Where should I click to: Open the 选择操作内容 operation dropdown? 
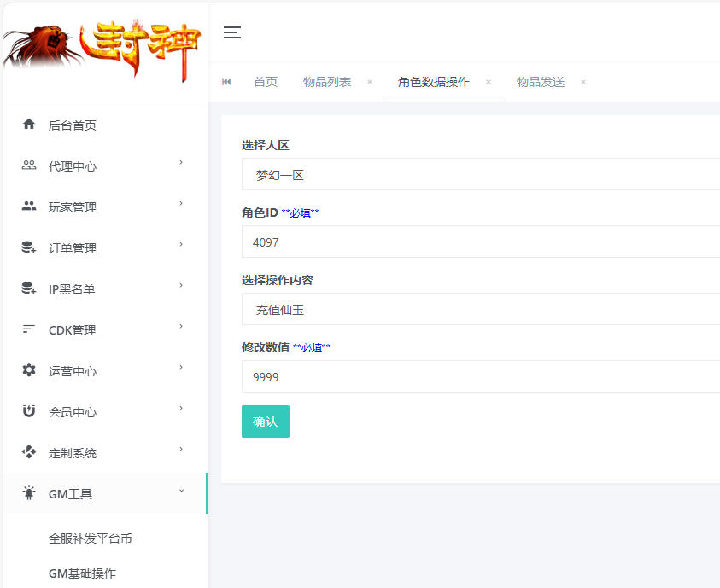click(x=478, y=311)
